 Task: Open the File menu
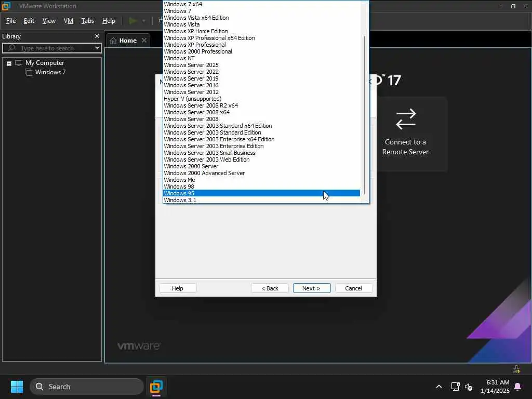11,21
